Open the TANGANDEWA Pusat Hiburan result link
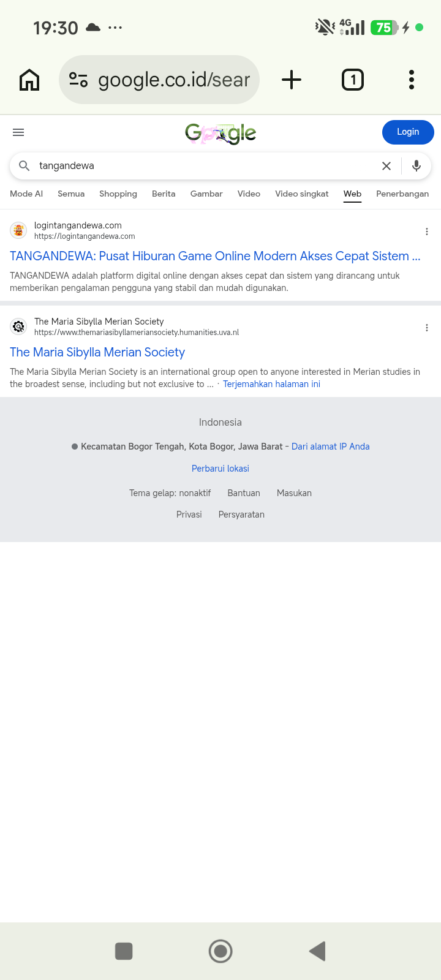This screenshot has height=980, width=441. 215,256
